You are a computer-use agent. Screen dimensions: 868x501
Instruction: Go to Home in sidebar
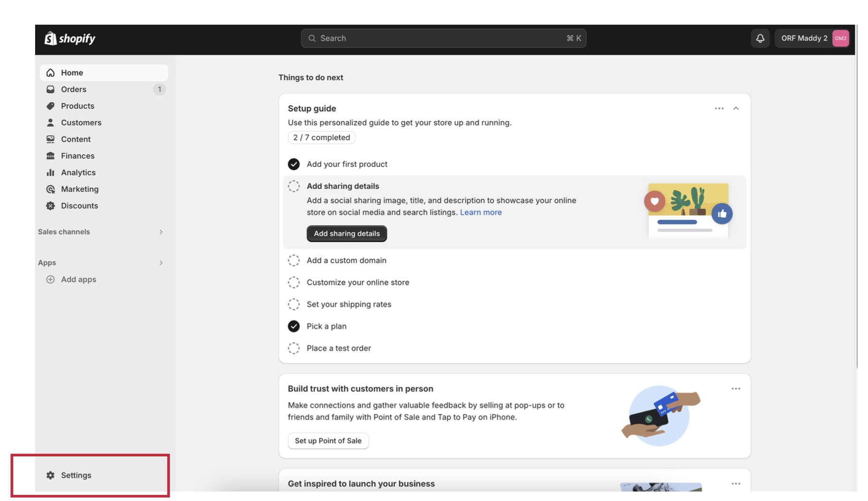click(104, 73)
